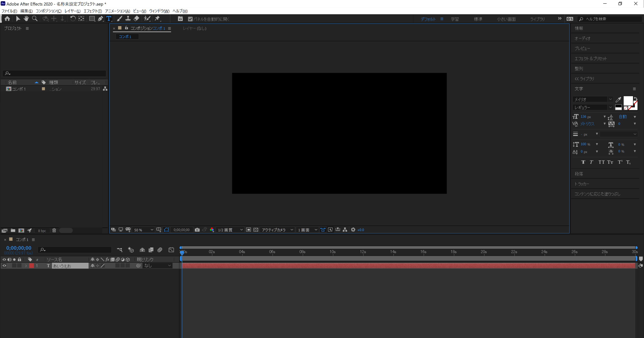Expand the 段落 panel

tap(579, 174)
